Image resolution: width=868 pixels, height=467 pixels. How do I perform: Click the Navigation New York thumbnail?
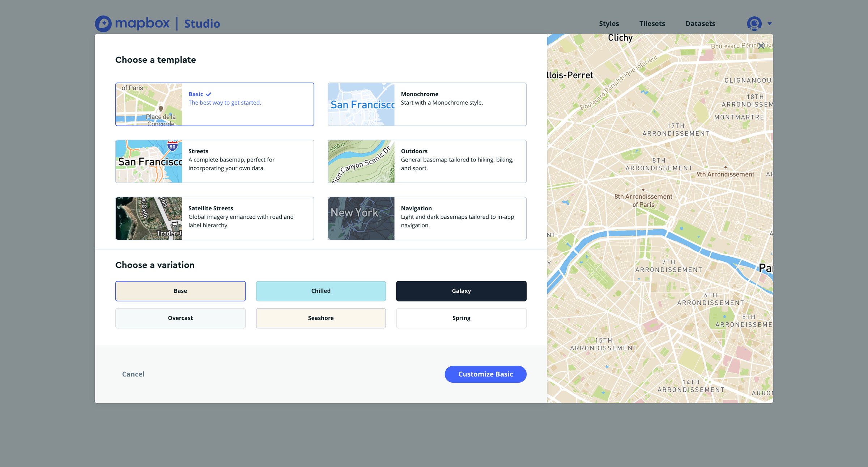point(361,219)
